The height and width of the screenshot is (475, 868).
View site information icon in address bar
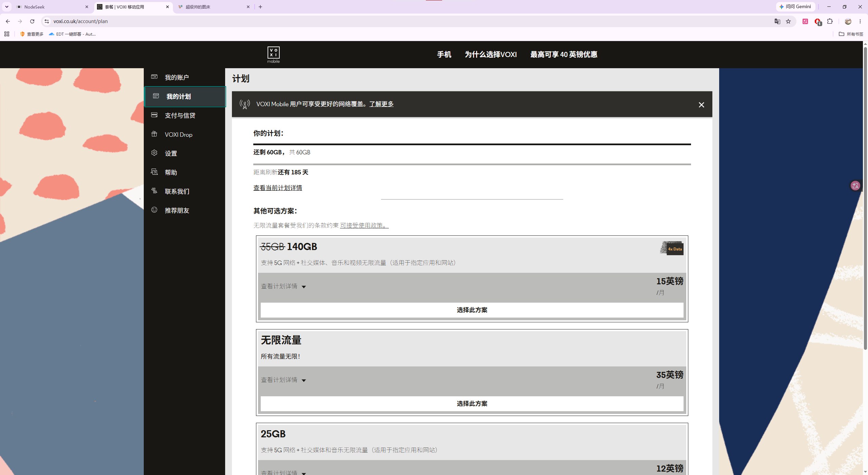point(47,21)
